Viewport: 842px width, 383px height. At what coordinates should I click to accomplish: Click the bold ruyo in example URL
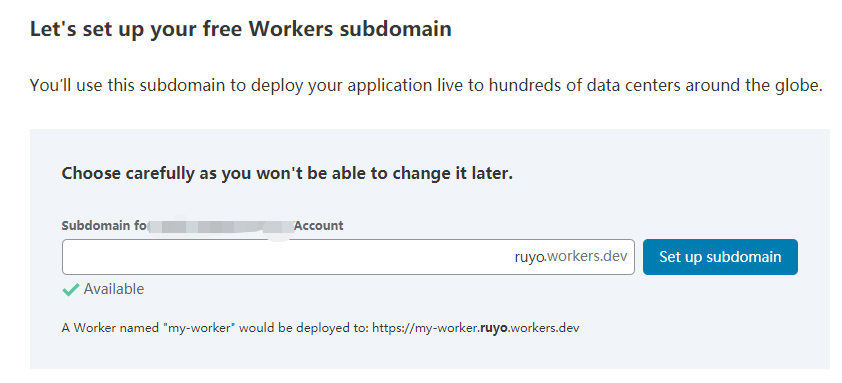493,328
